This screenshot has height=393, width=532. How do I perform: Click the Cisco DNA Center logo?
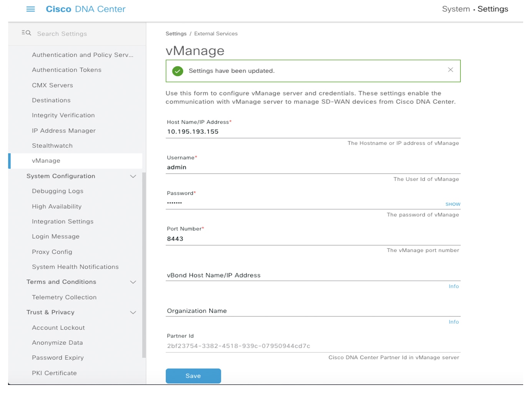85,9
